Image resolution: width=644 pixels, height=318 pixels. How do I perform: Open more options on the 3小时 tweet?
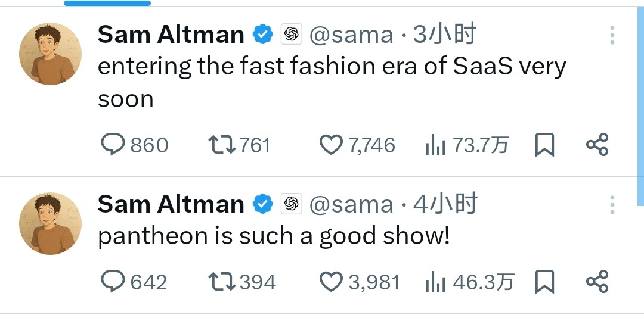click(612, 35)
